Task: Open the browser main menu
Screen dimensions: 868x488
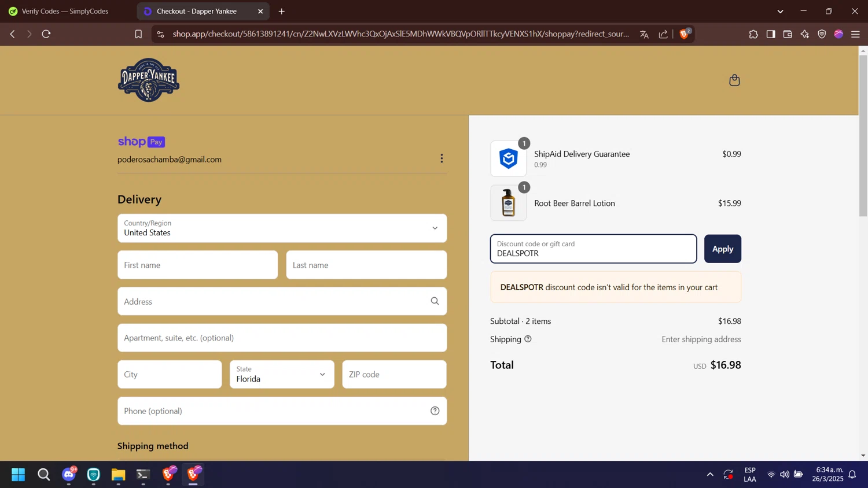Action: coord(855,34)
